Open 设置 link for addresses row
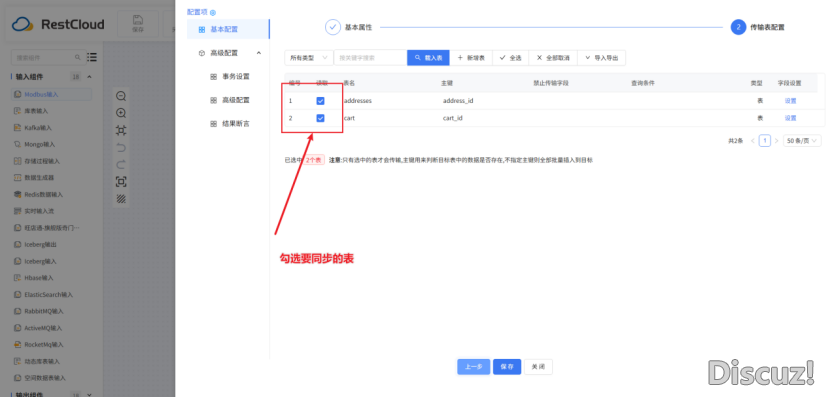The height and width of the screenshot is (397, 831). tap(790, 101)
